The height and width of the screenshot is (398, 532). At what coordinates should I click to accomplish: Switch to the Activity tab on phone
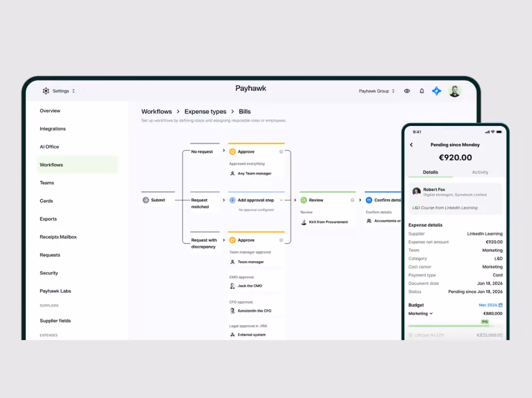tap(480, 172)
